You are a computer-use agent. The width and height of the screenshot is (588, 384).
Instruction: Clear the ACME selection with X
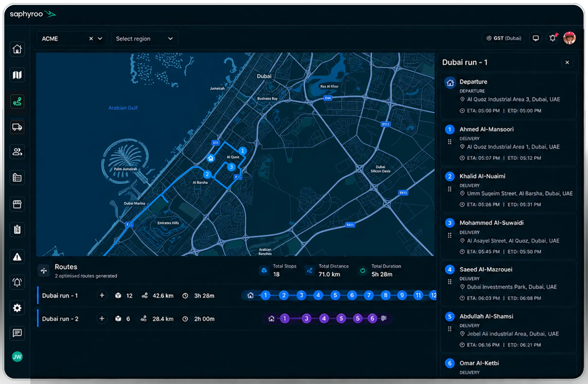(91, 39)
